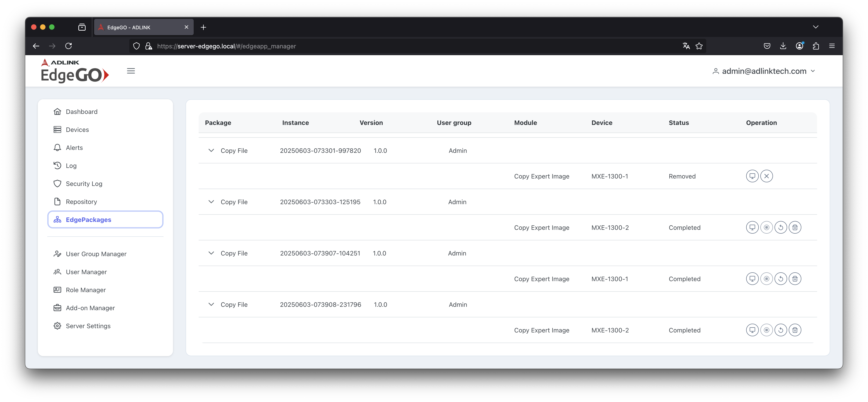Click X cancel icon in the Removed row
The image size is (868, 402).
[767, 176]
